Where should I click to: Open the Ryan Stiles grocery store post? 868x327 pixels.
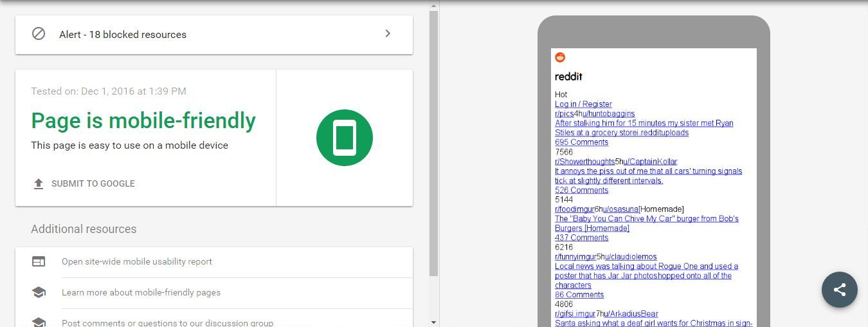[x=644, y=128]
